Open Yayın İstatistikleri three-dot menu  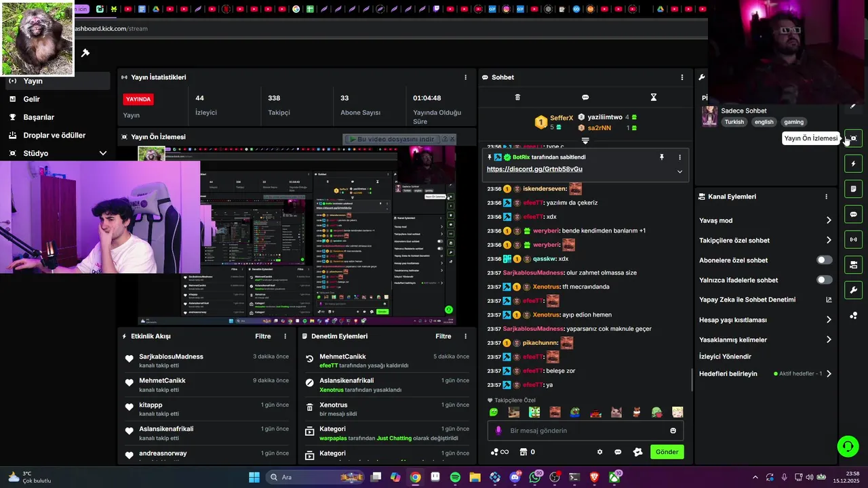[465, 77]
